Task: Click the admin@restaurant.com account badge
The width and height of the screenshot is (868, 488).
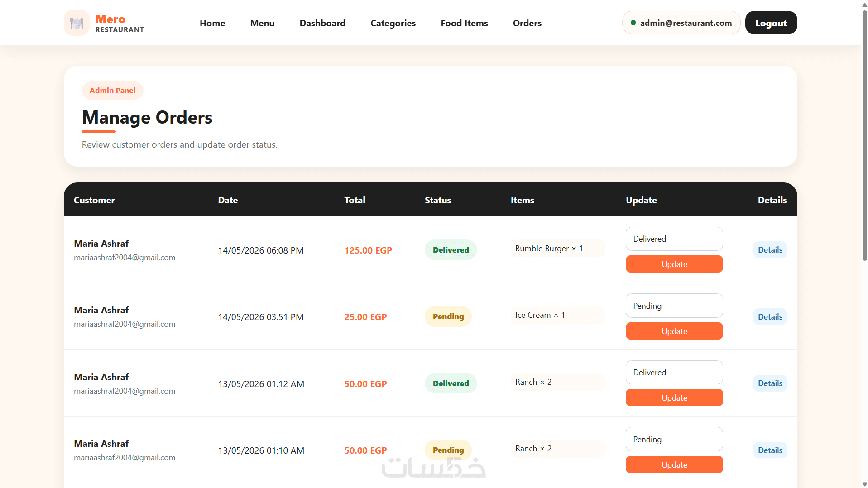Action: (681, 23)
